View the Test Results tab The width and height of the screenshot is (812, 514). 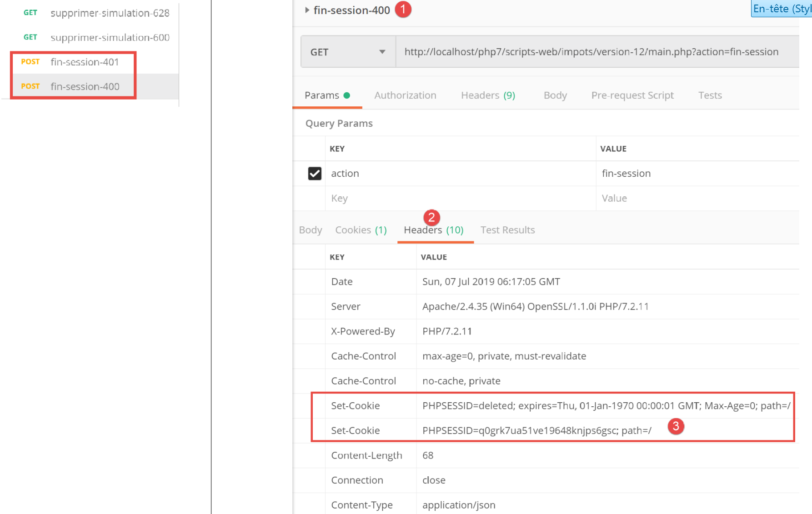(507, 230)
